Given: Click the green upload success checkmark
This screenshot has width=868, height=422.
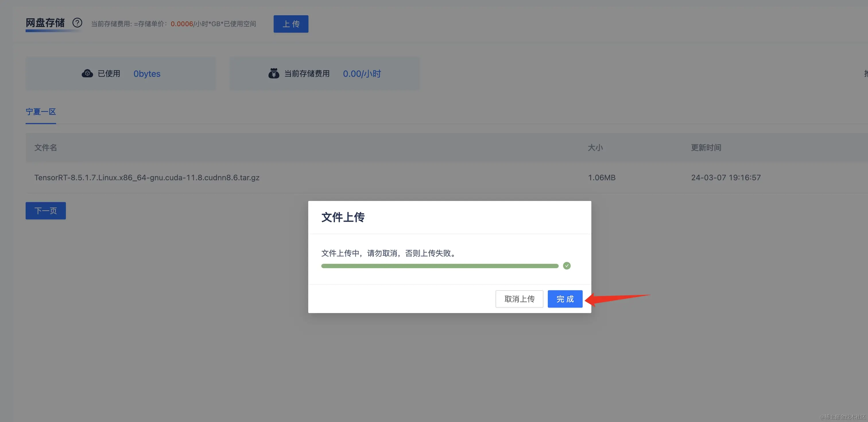Looking at the screenshot, I should 567,266.
